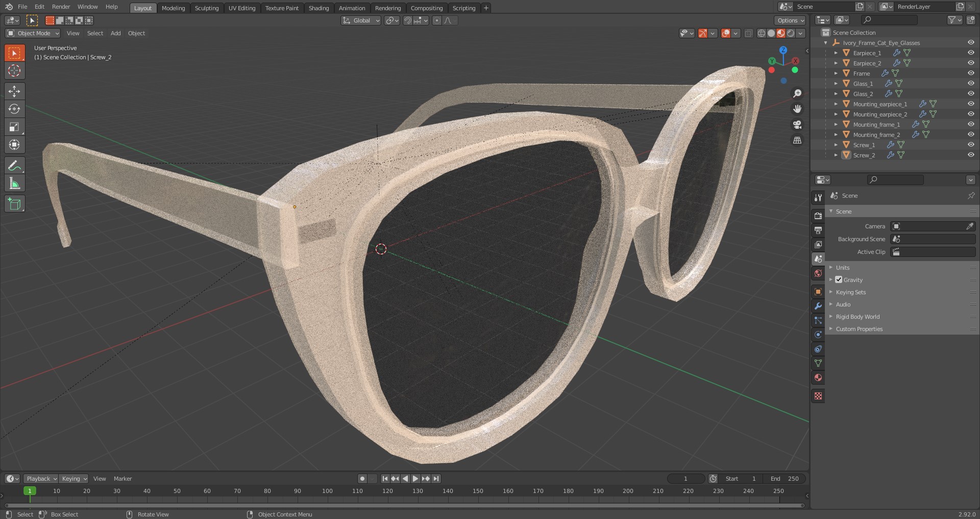Open the Playback dropdown
Viewport: 980px width, 519px height.
tap(41, 479)
